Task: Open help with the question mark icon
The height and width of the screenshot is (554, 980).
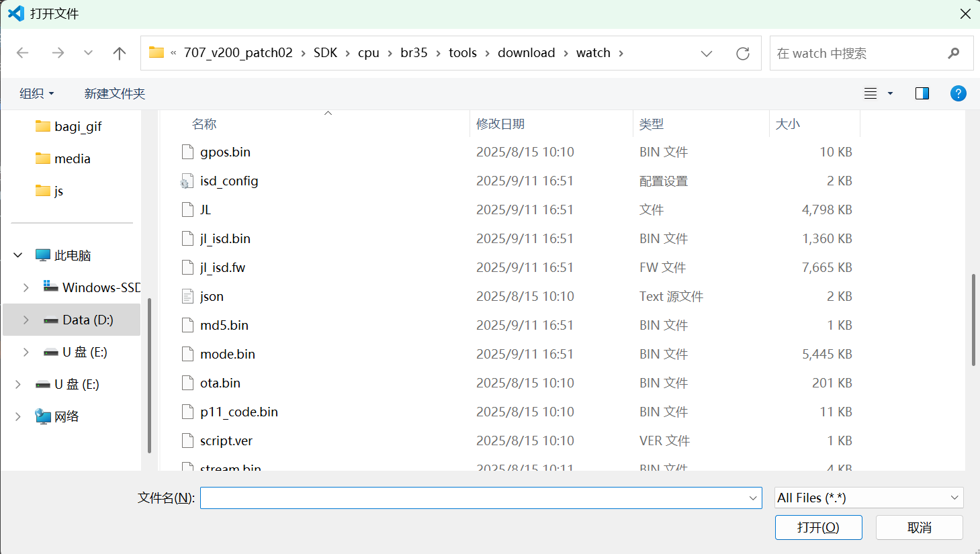Action: (x=959, y=93)
